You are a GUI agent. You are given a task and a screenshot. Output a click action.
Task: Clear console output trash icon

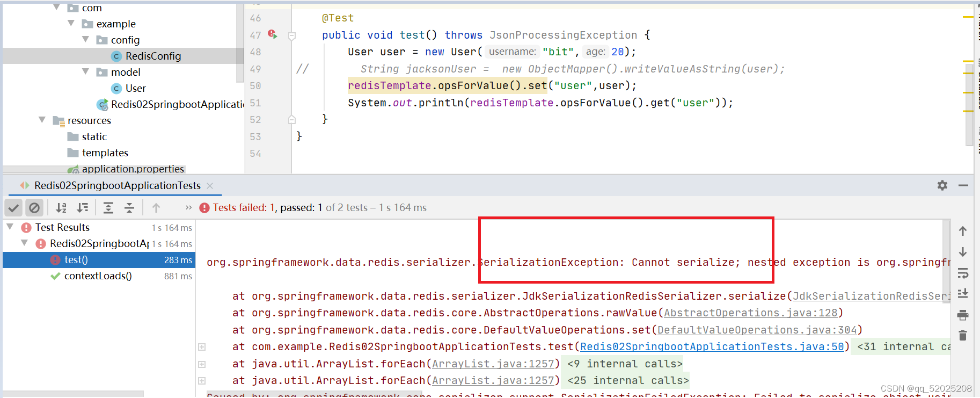pos(963,335)
